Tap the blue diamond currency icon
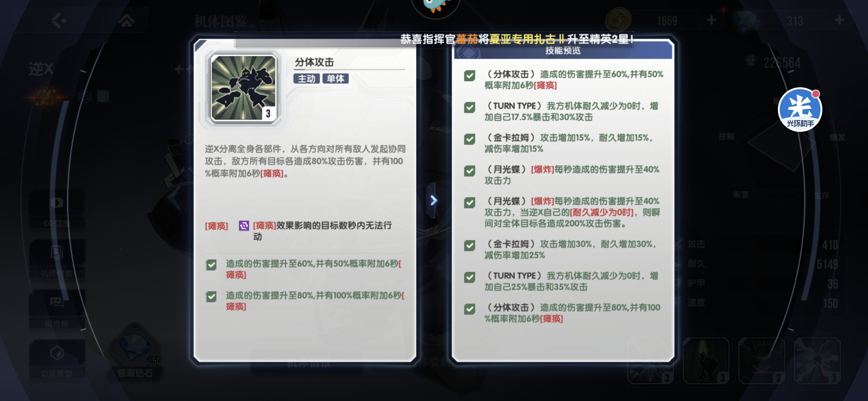This screenshot has height=401, width=868. point(746,20)
